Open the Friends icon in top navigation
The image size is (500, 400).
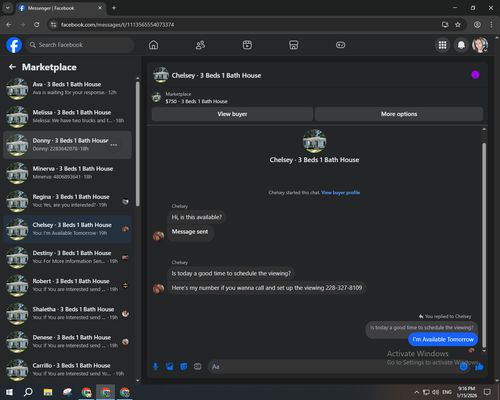(200, 45)
